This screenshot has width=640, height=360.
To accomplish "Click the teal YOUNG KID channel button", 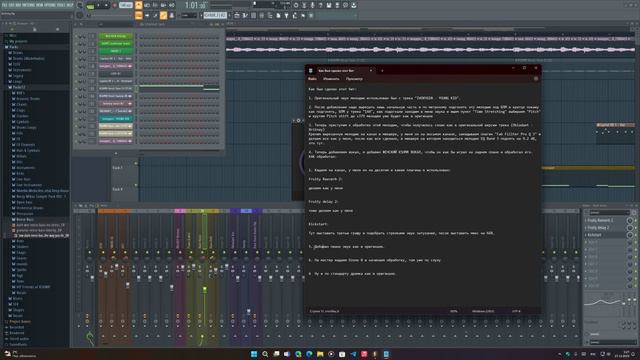I will [116, 119].
